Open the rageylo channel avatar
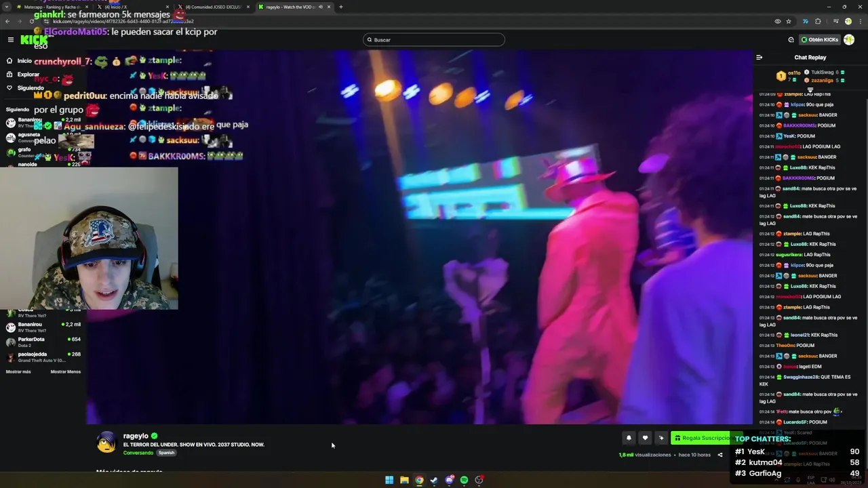 coord(106,443)
